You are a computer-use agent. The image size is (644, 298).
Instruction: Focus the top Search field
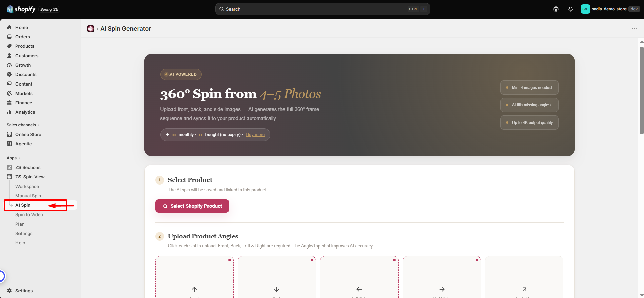(323, 9)
